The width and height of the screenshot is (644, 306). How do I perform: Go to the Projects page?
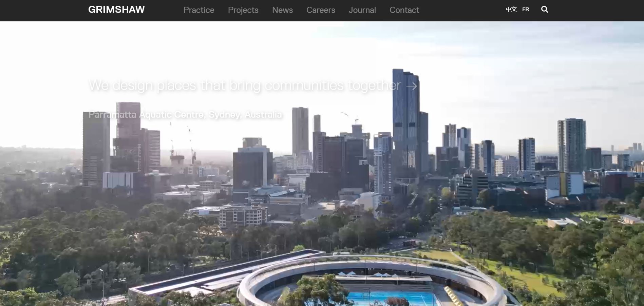[243, 10]
